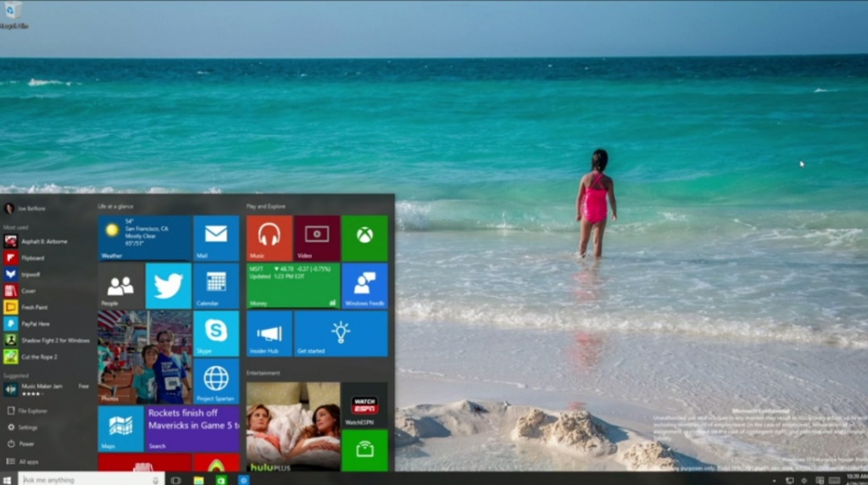
Task: Open the Calendar tile
Action: (x=216, y=286)
